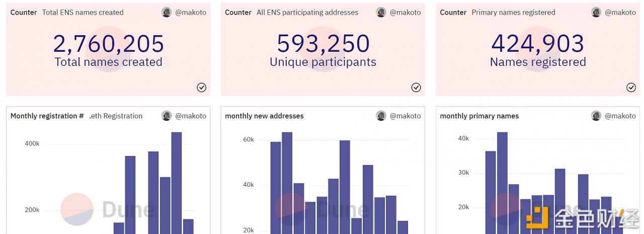Click makoto avatar on Total ENS names card
Screen dimensions: 644x234
click(x=167, y=13)
